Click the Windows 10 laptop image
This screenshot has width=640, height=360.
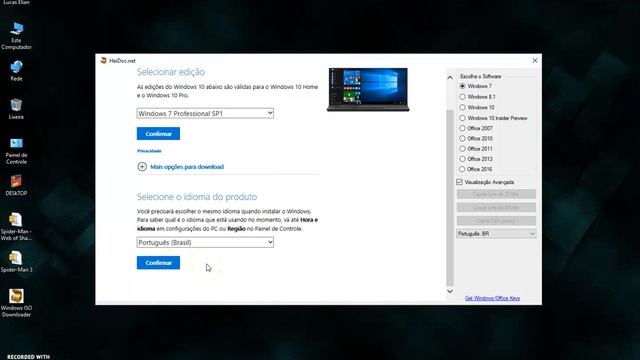pyautogui.click(x=368, y=89)
